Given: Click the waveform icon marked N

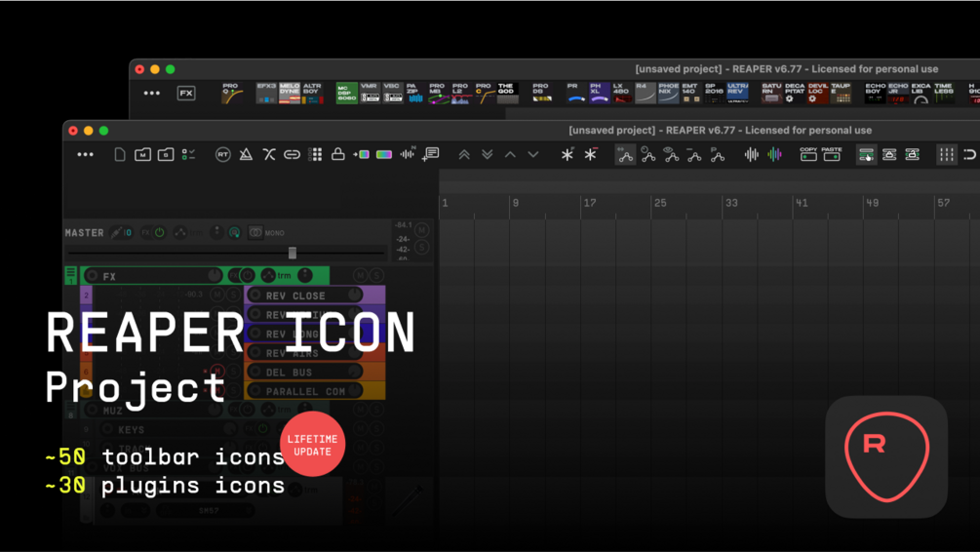Looking at the screenshot, I should (407, 154).
